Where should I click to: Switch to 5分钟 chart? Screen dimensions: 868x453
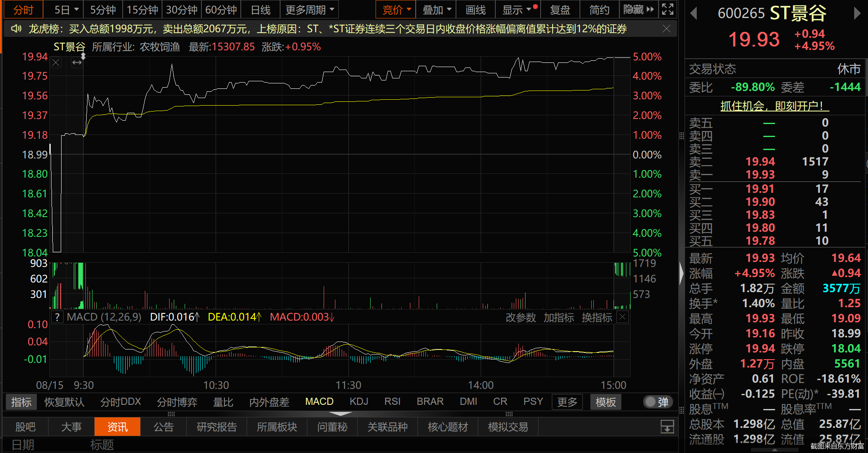click(103, 10)
